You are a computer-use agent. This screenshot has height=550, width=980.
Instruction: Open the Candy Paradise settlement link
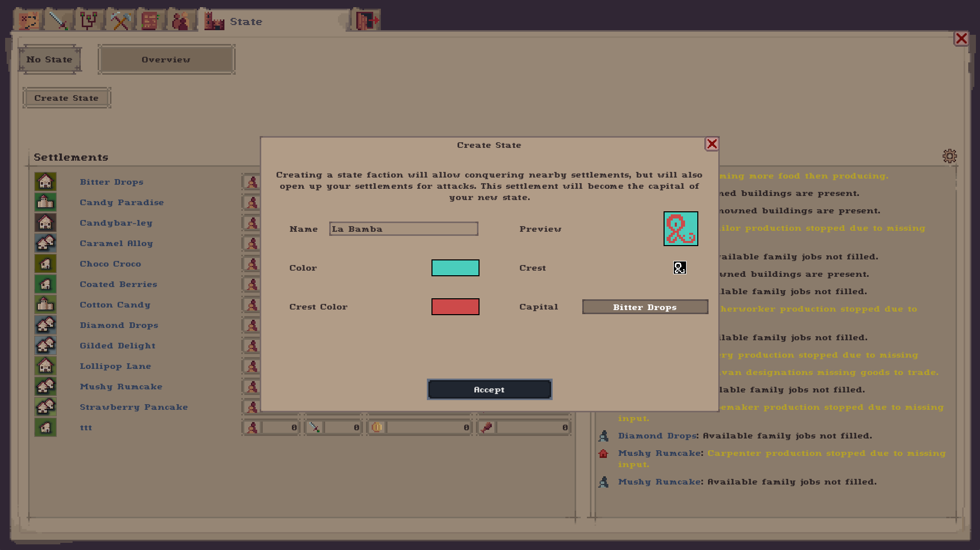coord(122,203)
